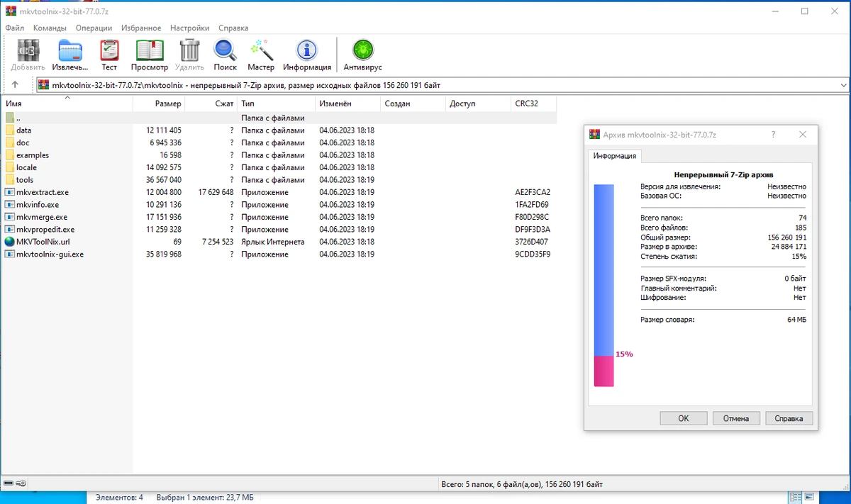
Task: Click the data folder icon
Action: 9,130
